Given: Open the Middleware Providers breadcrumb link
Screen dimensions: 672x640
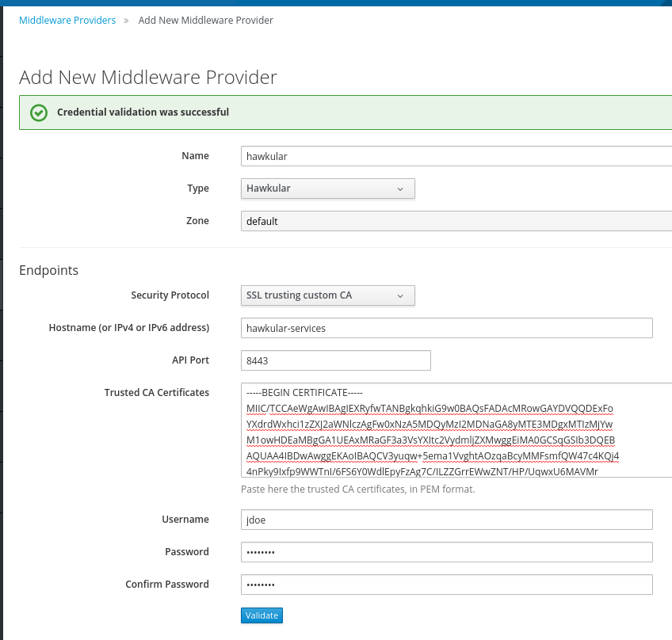Looking at the screenshot, I should tap(67, 20).
